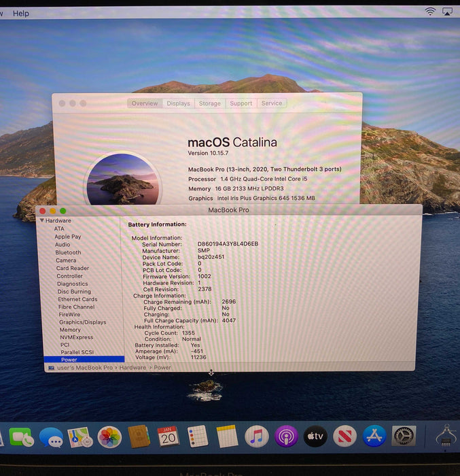Click System Information icon in Dock
Image resolution: width=460 pixels, height=476 pixels.
pyautogui.click(x=446, y=435)
